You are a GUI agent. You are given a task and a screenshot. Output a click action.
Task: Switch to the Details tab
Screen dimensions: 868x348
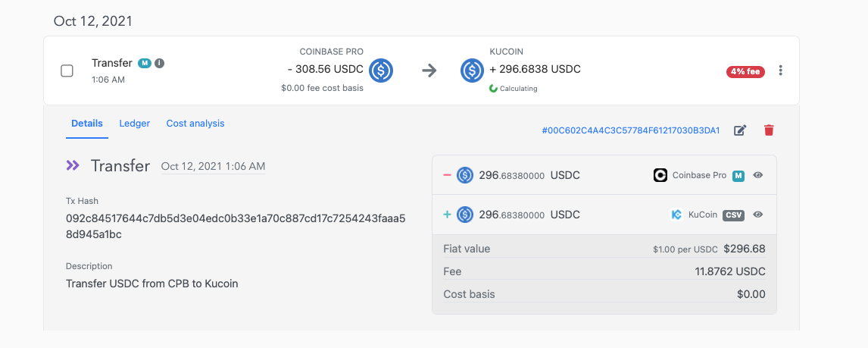click(x=87, y=124)
